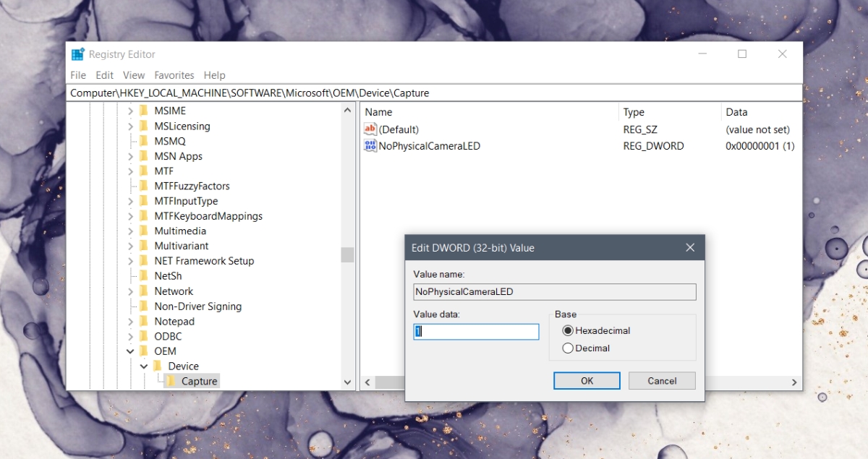Image resolution: width=868 pixels, height=459 pixels.
Task: Open the Favorites menu
Action: pyautogui.click(x=174, y=74)
